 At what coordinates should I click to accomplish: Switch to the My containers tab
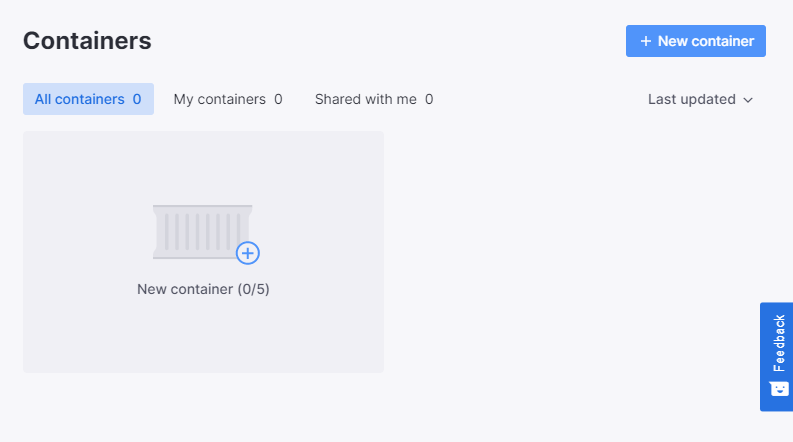(x=228, y=99)
